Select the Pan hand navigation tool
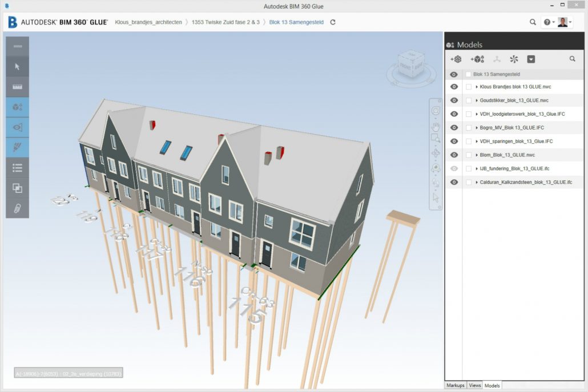Viewport: 588px width, 392px height. tap(436, 126)
